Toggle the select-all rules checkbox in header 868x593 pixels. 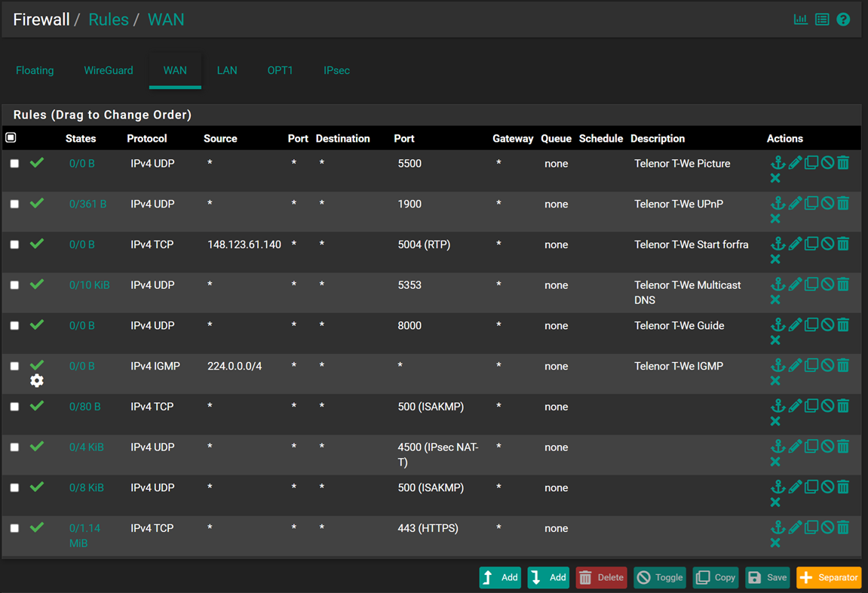tap(11, 137)
